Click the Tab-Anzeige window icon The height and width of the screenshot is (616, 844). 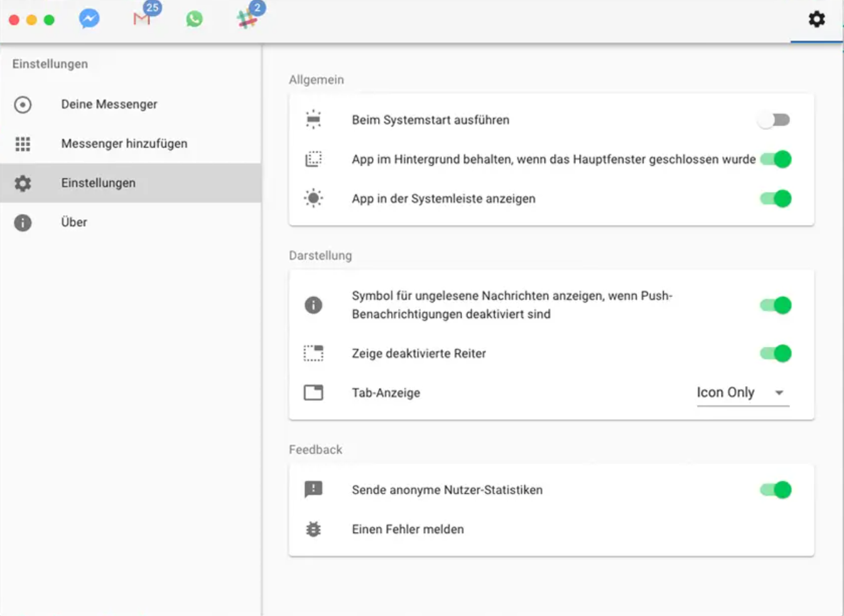[313, 392]
